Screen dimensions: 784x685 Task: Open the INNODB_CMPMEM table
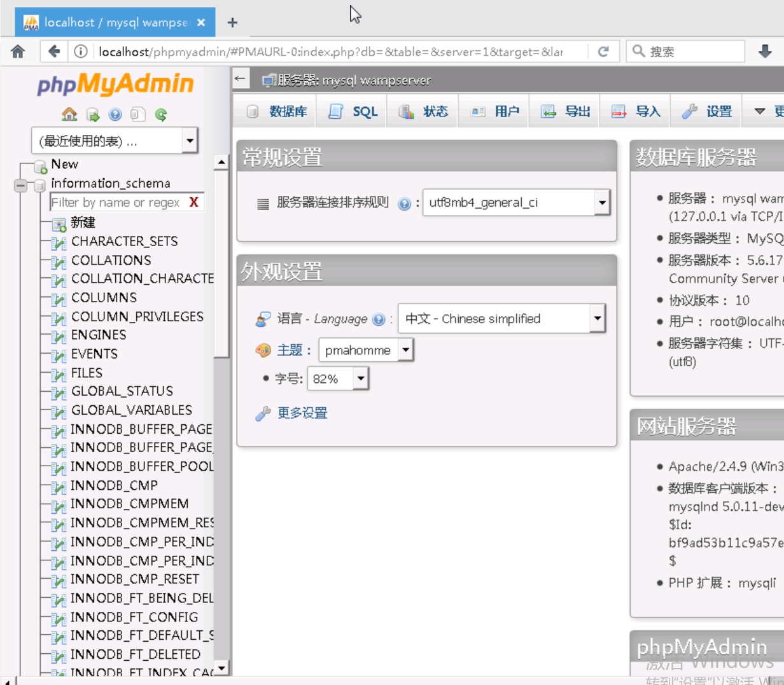[x=130, y=504]
